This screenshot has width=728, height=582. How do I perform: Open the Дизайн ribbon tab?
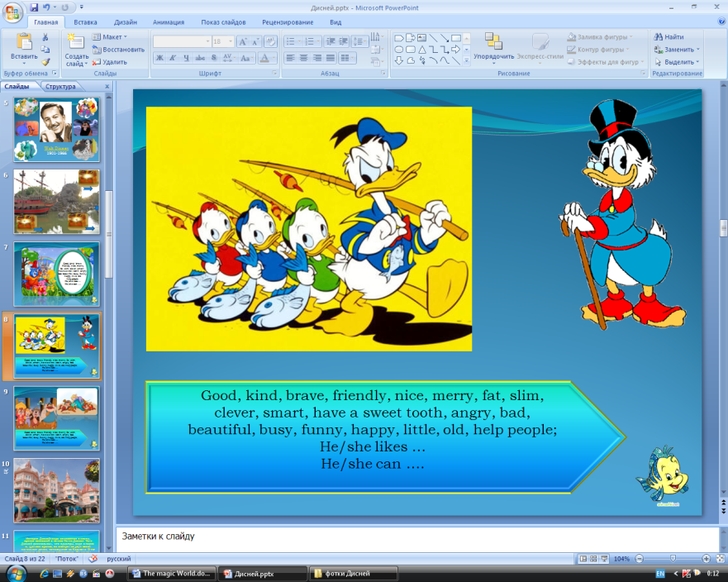pos(126,21)
